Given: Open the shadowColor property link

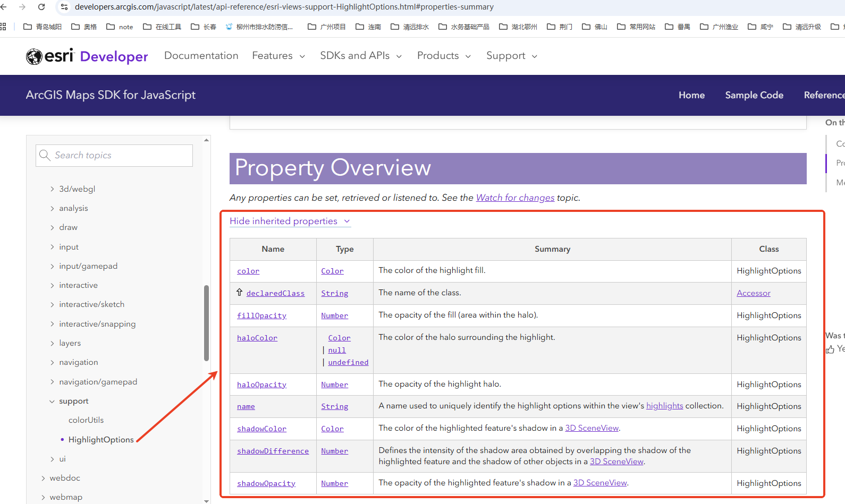Looking at the screenshot, I should pyautogui.click(x=261, y=429).
